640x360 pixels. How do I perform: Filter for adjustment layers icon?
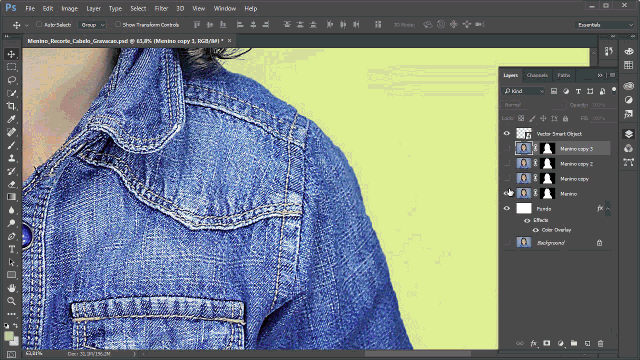tap(566, 91)
